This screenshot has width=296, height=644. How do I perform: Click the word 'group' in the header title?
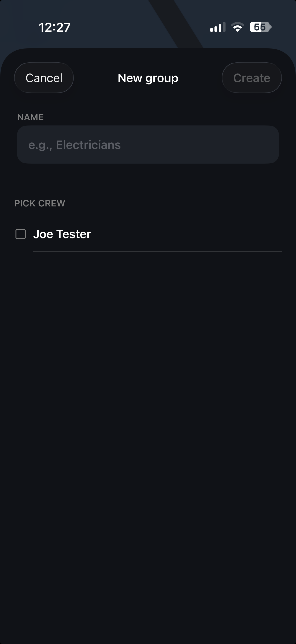coord(162,79)
